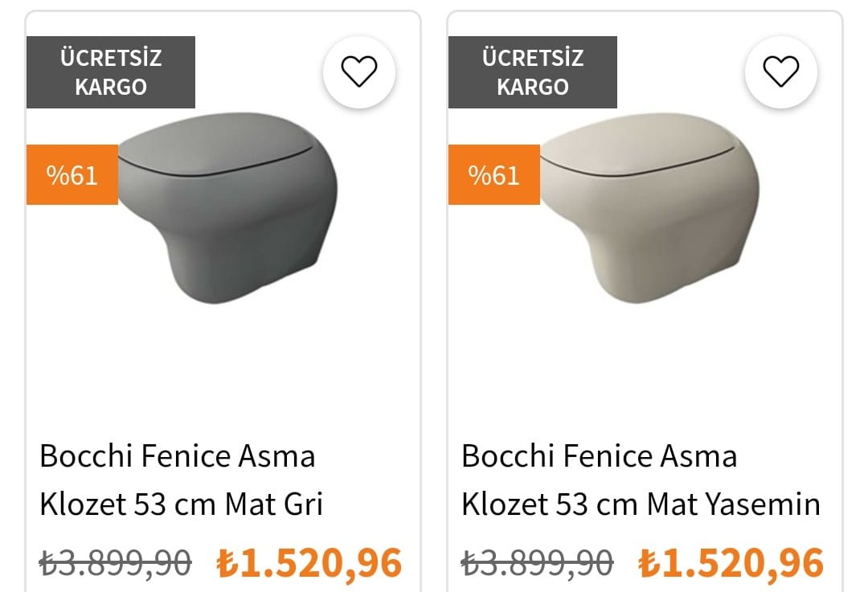Click "Klozet 53 cm Mat Yasemin" text line
Image resolution: width=868 pixels, height=592 pixels.
(x=641, y=504)
